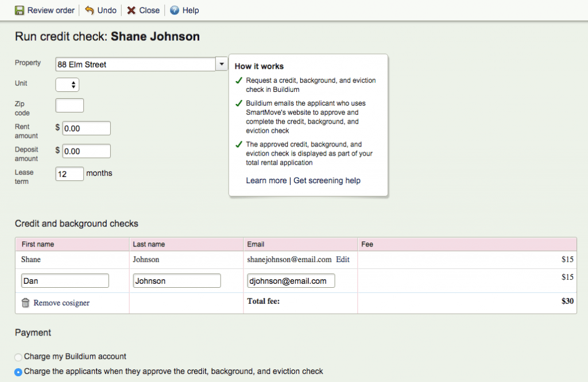
Task: Click the Rent amount field
Action: pos(86,128)
